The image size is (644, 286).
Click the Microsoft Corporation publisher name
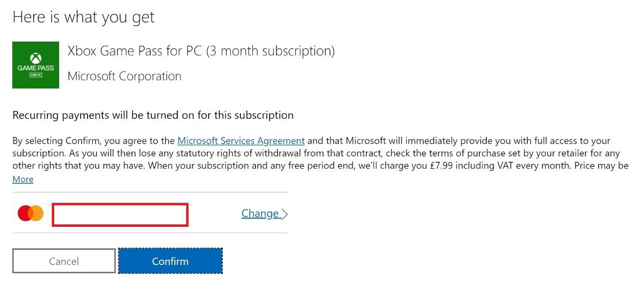[125, 76]
